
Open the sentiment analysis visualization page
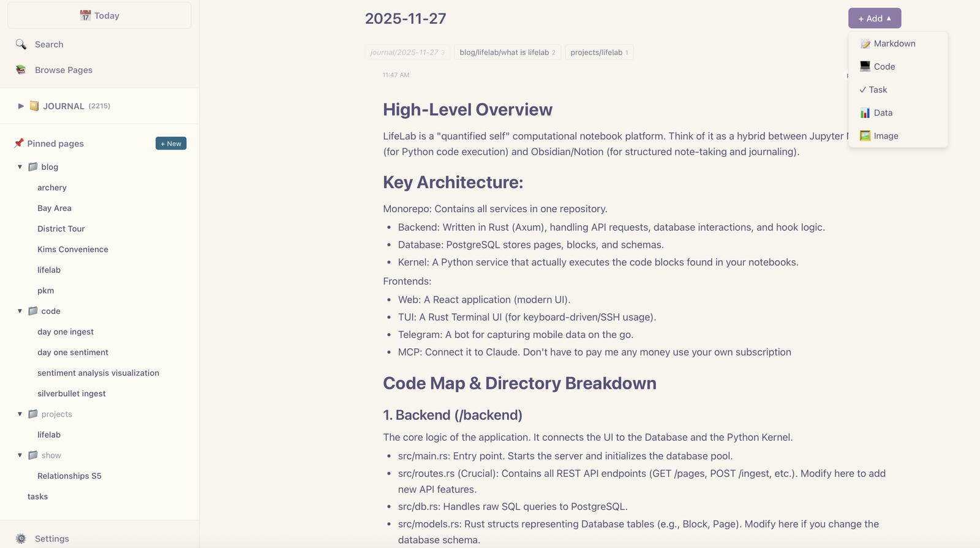pos(98,373)
